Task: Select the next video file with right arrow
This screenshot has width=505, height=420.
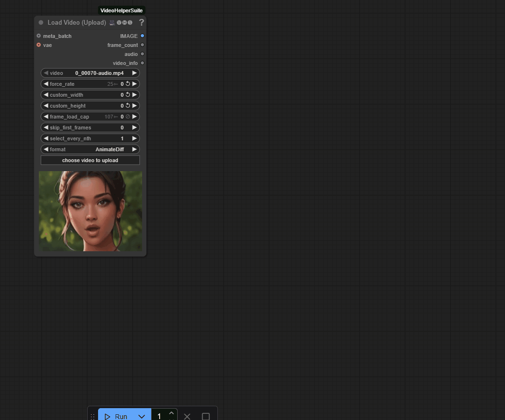Action: 134,73
